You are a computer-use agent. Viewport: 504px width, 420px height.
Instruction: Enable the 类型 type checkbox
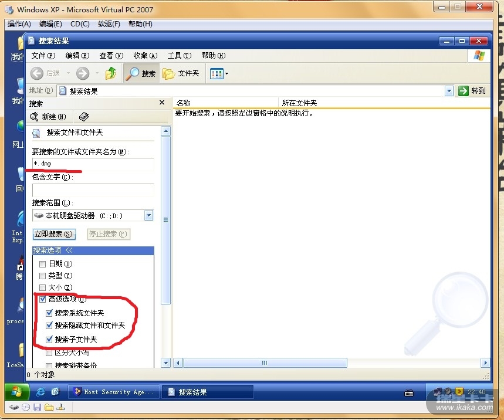coord(42,276)
